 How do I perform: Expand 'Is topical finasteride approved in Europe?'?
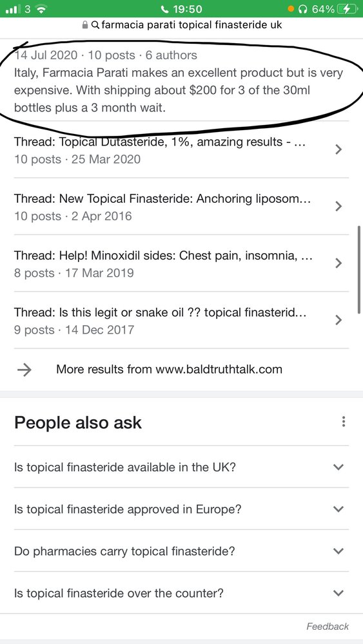point(181,509)
